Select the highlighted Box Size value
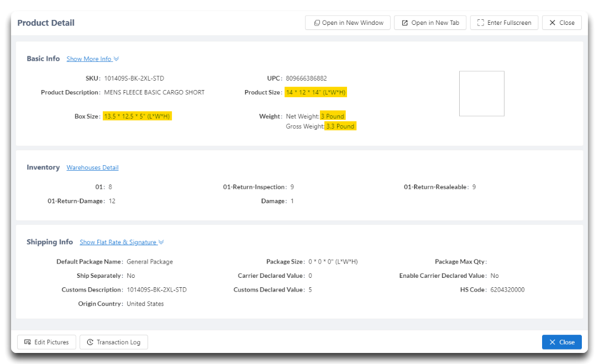This screenshot has height=364, width=599. point(137,116)
